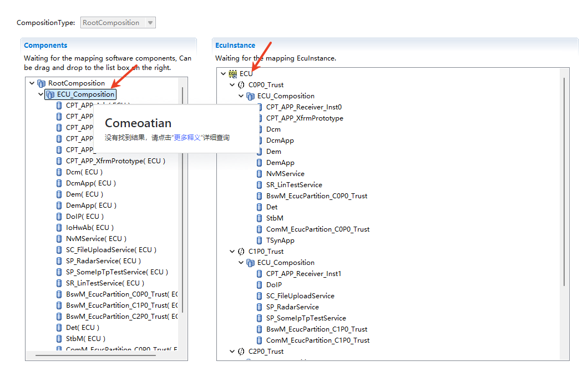The width and height of the screenshot is (588, 376).
Task: Click the RootComposition component icon
Action: pos(42,83)
